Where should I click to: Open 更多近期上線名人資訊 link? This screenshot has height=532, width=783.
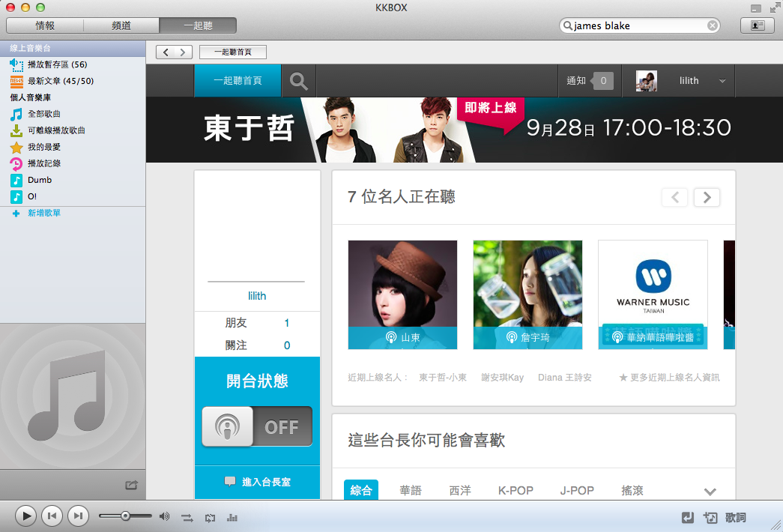point(670,378)
